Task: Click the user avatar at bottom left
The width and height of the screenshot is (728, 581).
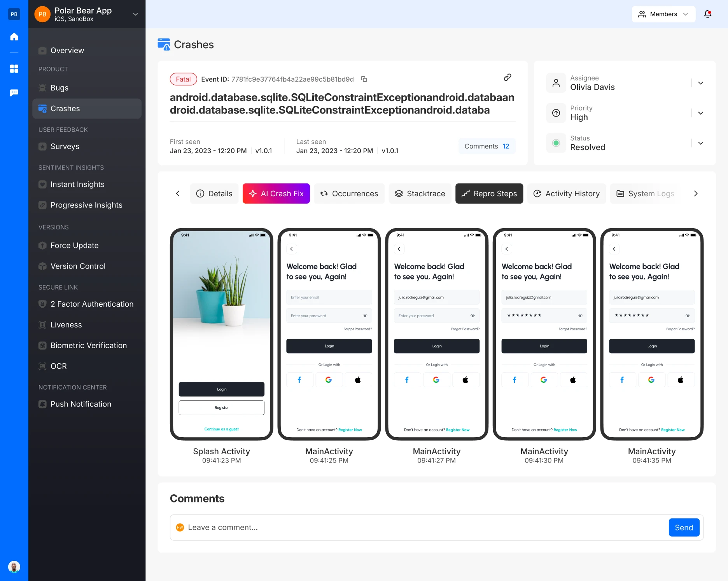Action: point(14,567)
